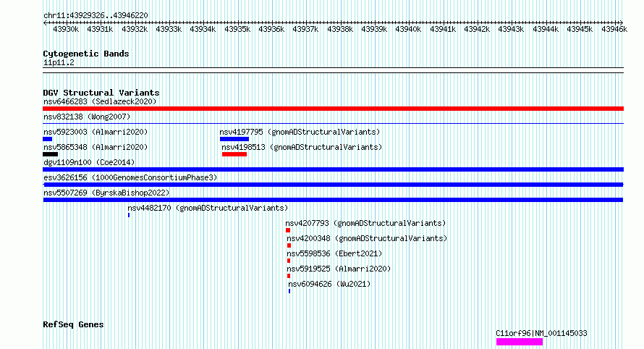
Task: Click nsv6094626 (Wu2021) label
Action: 329,284
